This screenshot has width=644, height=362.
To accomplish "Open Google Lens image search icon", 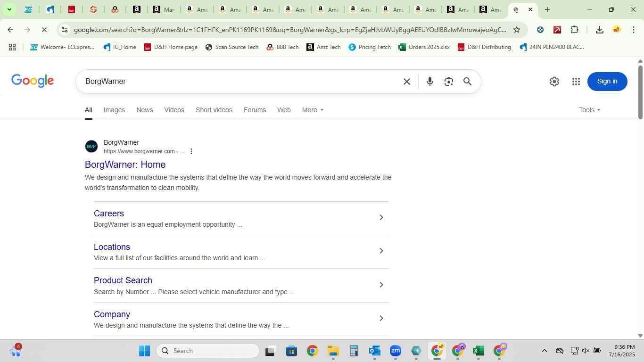I will [x=448, y=82].
